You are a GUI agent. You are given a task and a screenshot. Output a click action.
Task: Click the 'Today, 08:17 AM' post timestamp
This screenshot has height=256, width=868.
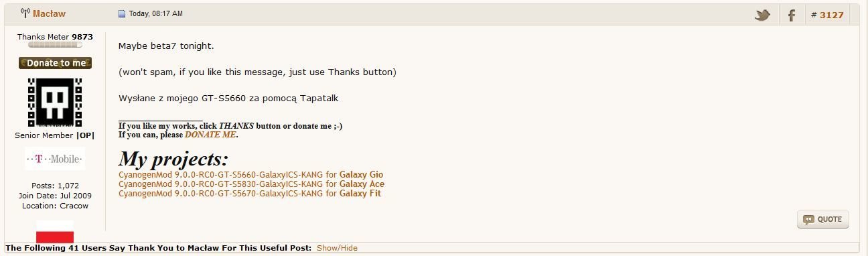click(x=155, y=14)
